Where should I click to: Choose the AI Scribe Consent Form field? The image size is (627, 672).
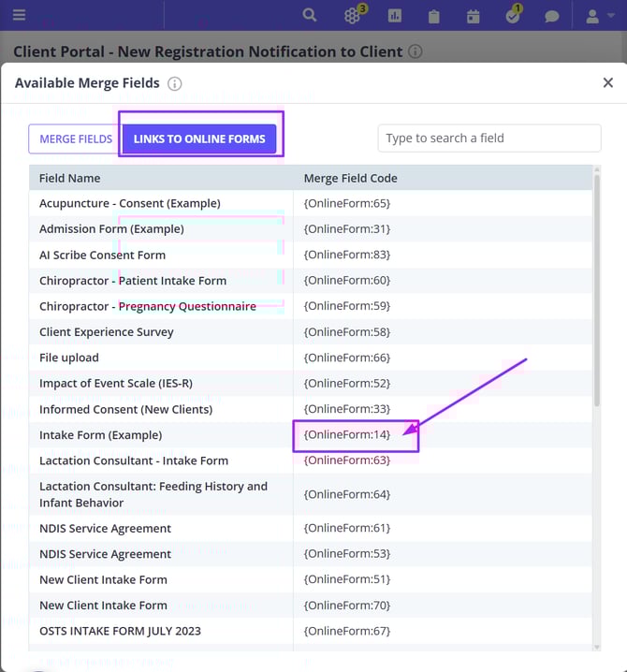[102, 255]
